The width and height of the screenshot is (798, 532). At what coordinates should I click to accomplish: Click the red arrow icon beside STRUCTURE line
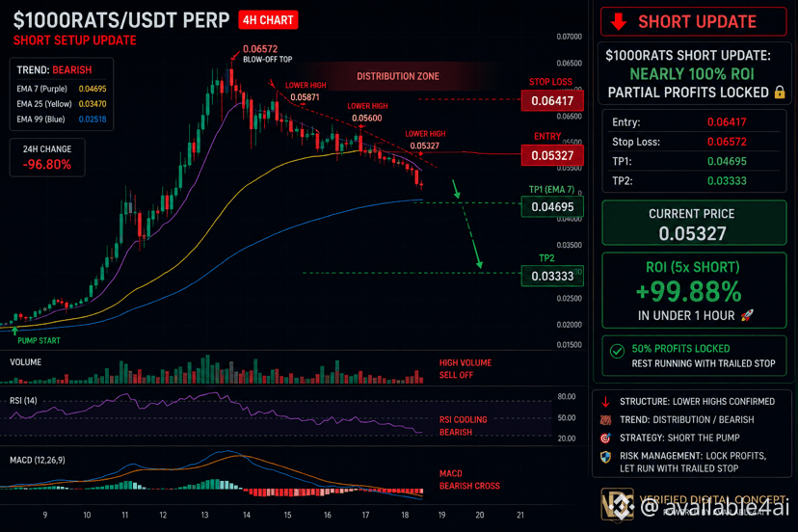pos(605,402)
